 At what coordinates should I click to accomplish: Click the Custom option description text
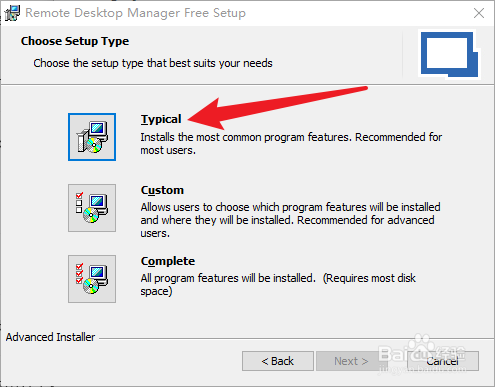290,220
